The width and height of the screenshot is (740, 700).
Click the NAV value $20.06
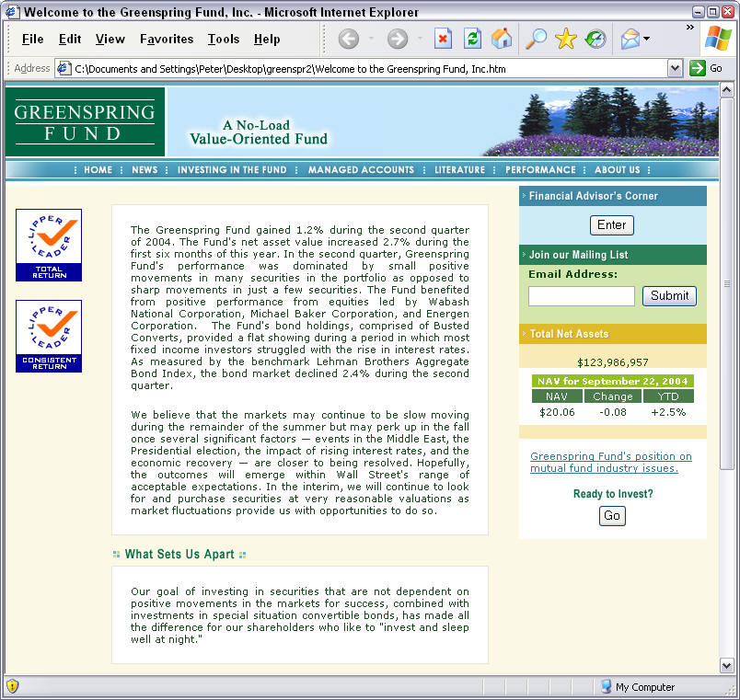(557, 412)
